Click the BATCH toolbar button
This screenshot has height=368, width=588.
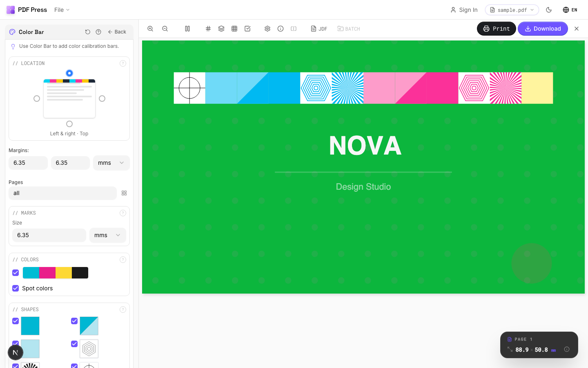pyautogui.click(x=349, y=29)
